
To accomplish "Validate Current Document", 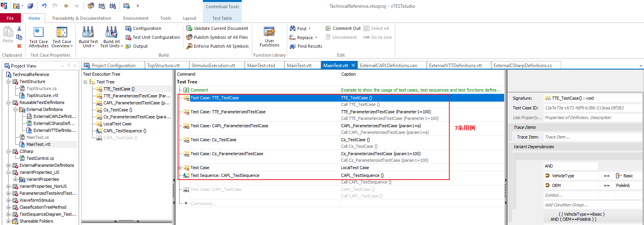I will [x=217, y=28].
